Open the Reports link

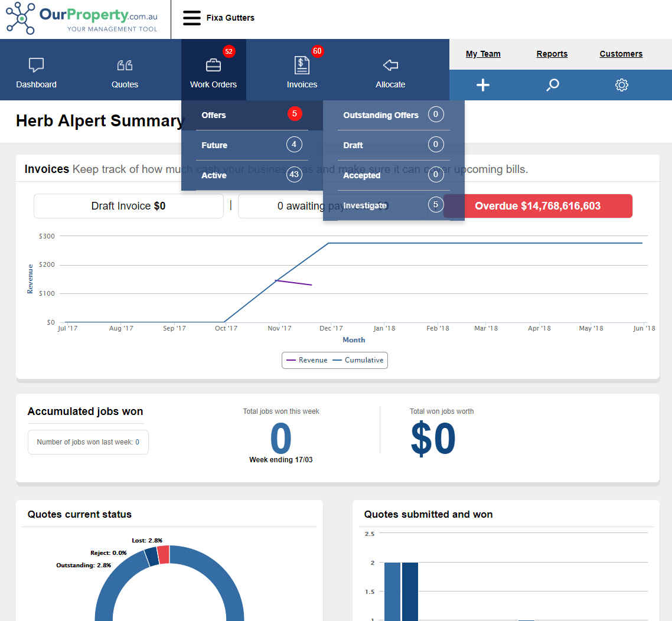552,54
